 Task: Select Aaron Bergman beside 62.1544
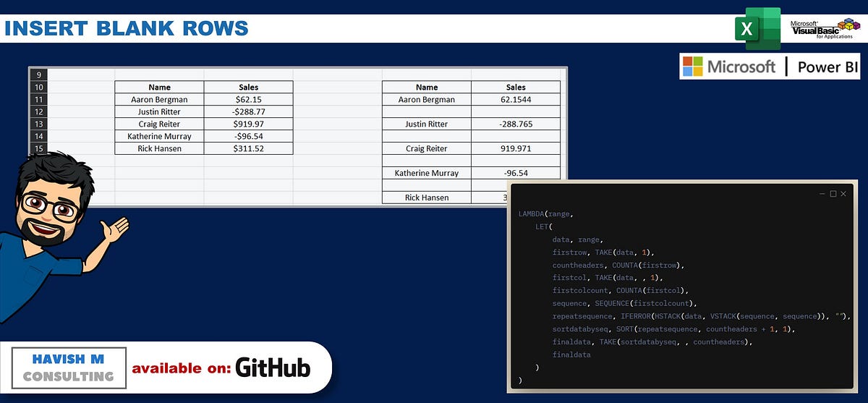(x=427, y=99)
